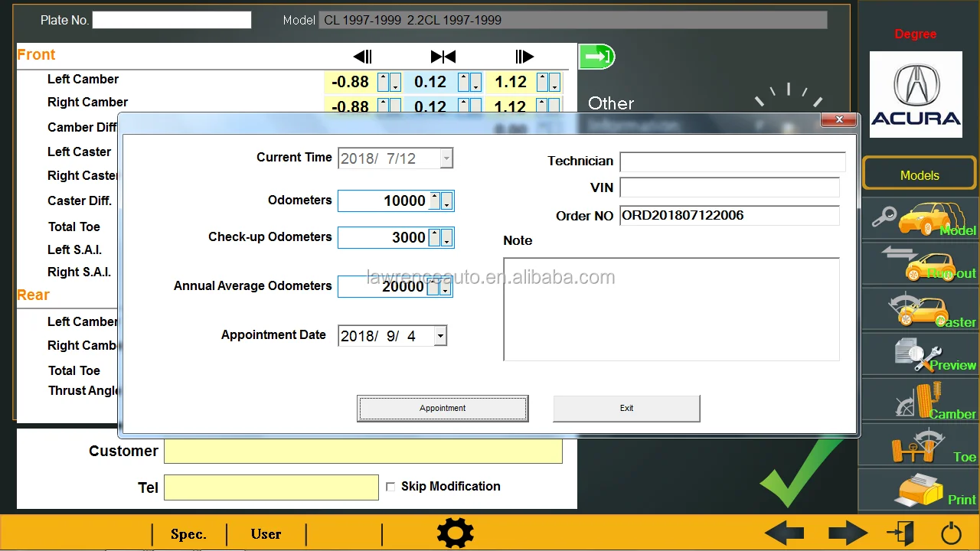
Task: Select the Camber adjustment icon
Action: click(920, 402)
